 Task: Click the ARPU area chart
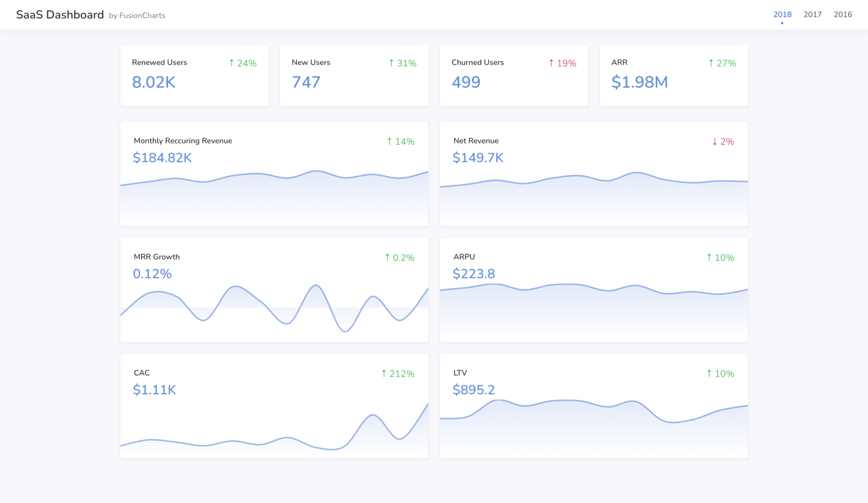point(593,313)
